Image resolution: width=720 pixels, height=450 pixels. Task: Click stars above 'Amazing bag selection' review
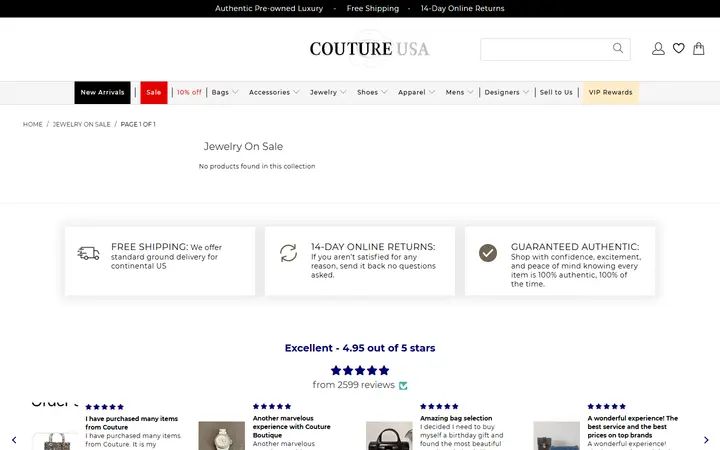click(x=439, y=406)
